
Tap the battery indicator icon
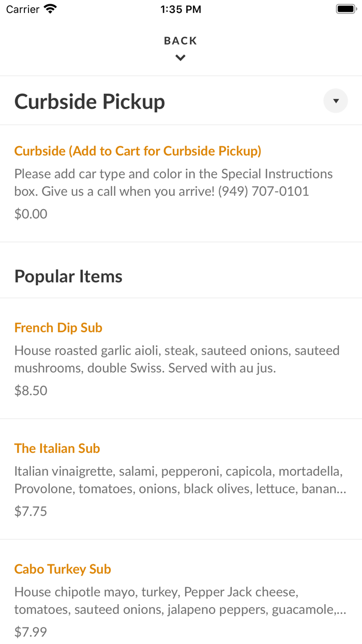tap(345, 8)
